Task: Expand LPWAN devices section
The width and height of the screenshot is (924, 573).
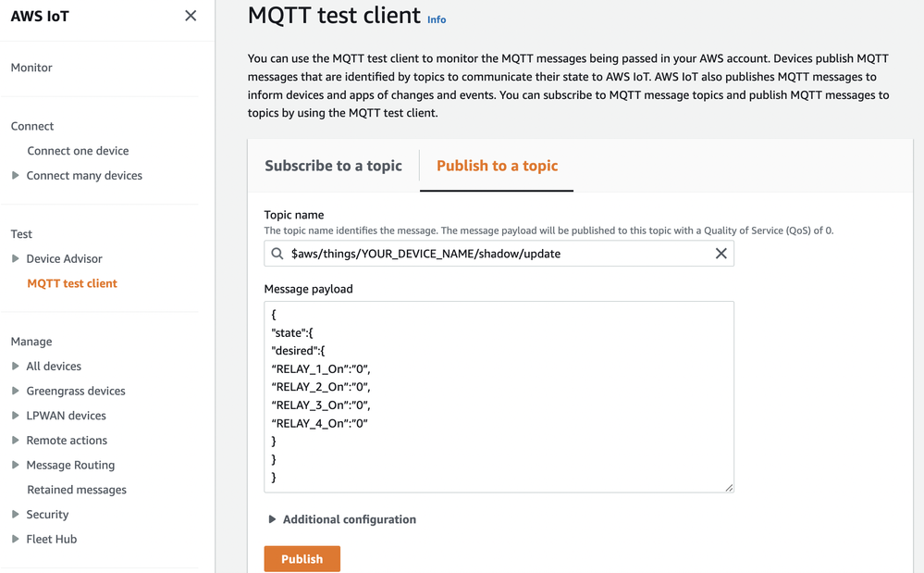Action: tap(16, 416)
